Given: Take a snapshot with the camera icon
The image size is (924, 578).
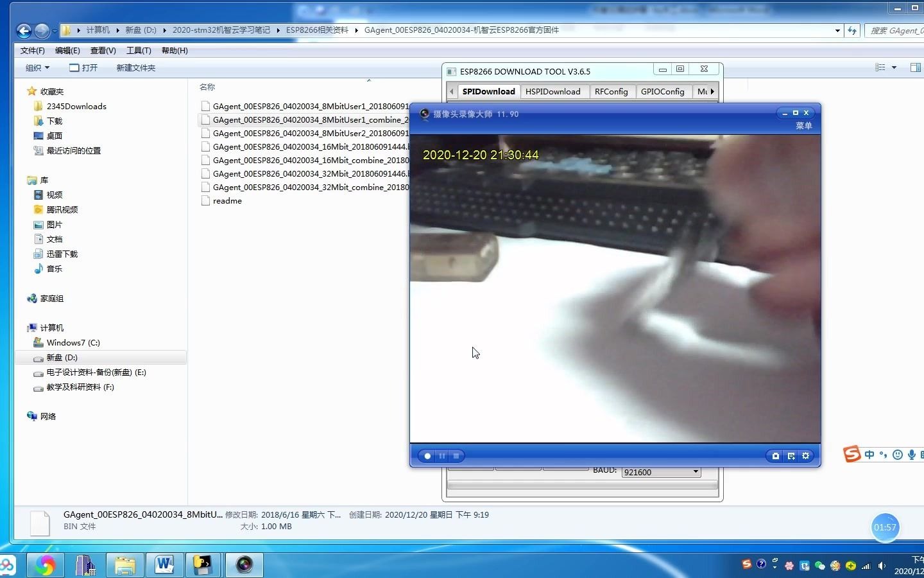Looking at the screenshot, I should click(x=775, y=456).
